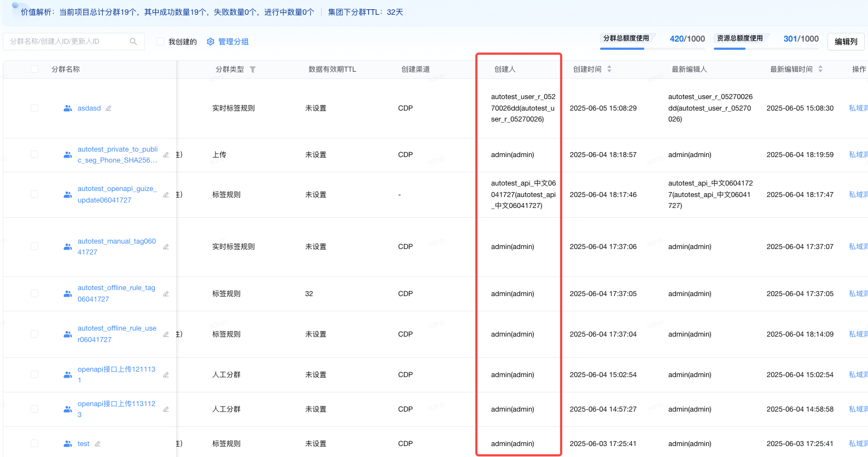
Task: Click group icon beside openapi接口上传1211131
Action: (x=68, y=375)
